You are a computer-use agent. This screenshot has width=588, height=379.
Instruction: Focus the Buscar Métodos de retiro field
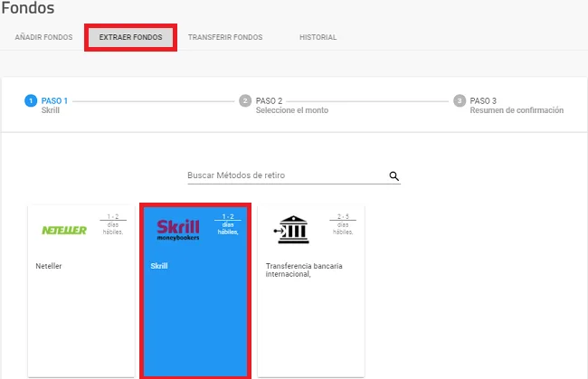(294, 175)
